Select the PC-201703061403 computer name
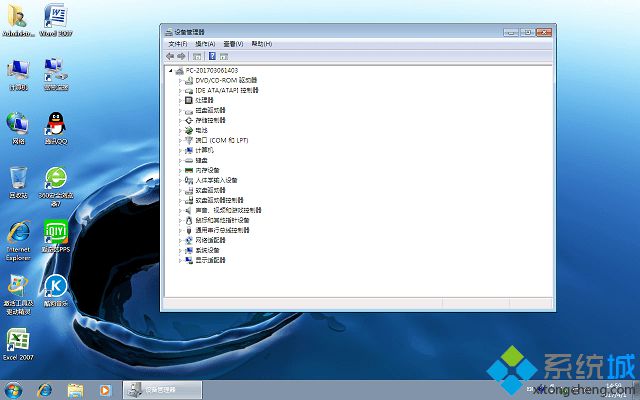The height and width of the screenshot is (400, 640). click(x=211, y=71)
